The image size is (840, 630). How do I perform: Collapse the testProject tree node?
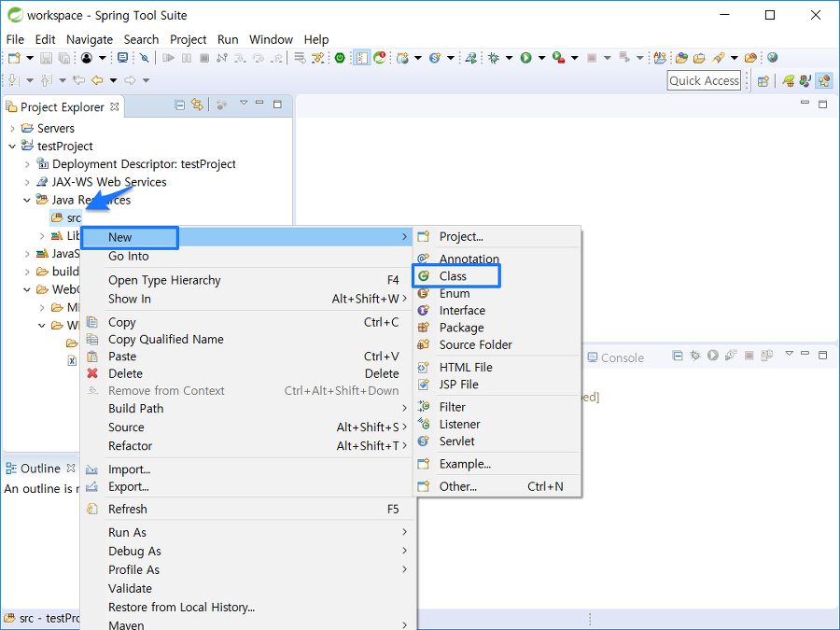12,147
